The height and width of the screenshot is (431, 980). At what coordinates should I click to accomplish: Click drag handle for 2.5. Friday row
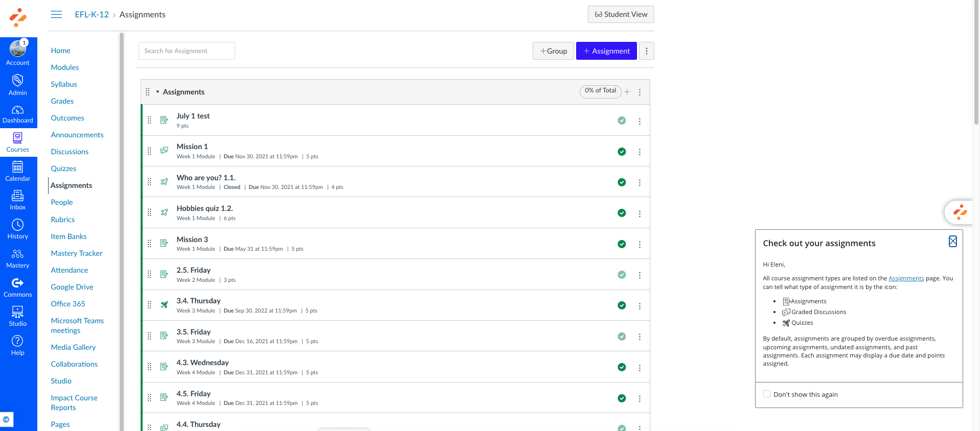pos(149,274)
